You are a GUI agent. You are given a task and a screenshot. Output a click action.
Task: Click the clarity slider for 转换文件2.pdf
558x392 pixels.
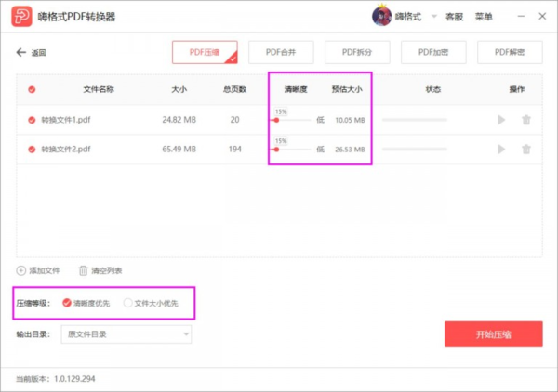point(291,150)
